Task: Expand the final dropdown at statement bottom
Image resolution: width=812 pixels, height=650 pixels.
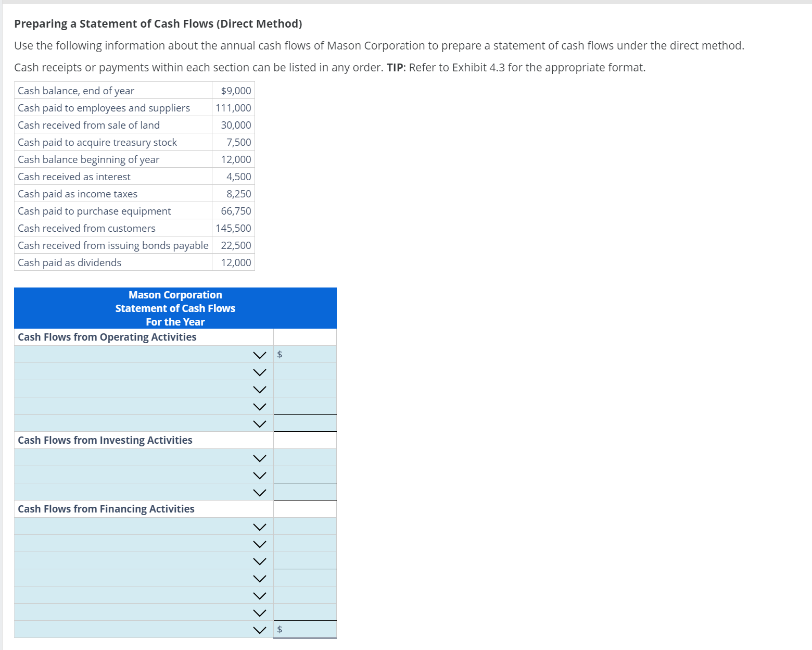Action: click(x=260, y=629)
